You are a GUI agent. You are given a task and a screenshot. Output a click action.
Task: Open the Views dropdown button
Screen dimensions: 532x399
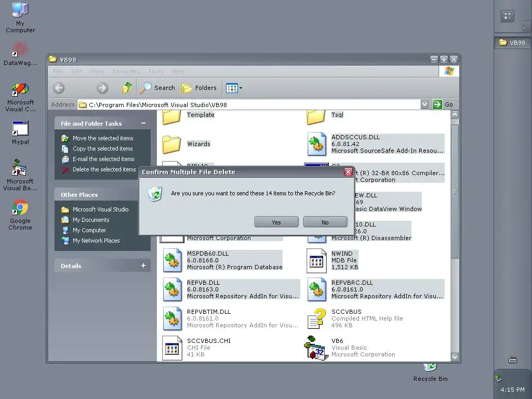click(x=234, y=88)
